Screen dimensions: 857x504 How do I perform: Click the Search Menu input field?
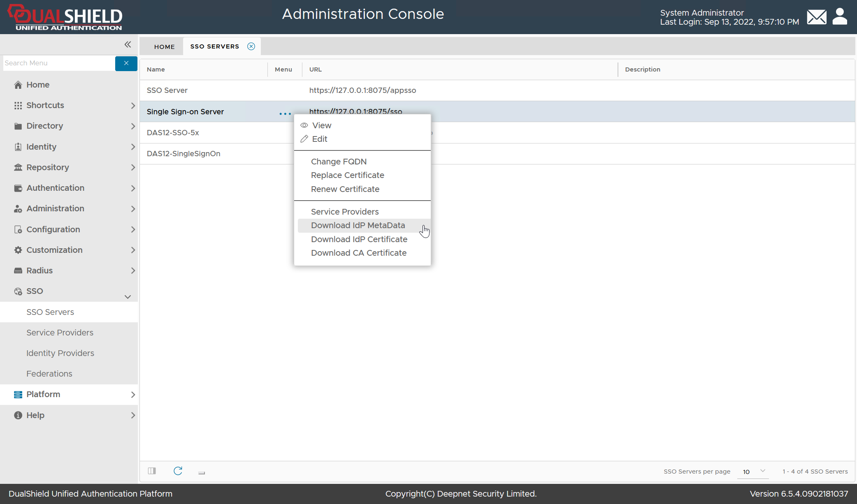pos(59,63)
